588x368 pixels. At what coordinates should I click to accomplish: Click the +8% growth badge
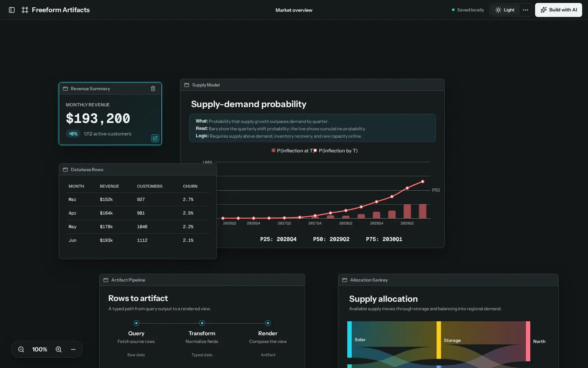pyautogui.click(x=73, y=134)
